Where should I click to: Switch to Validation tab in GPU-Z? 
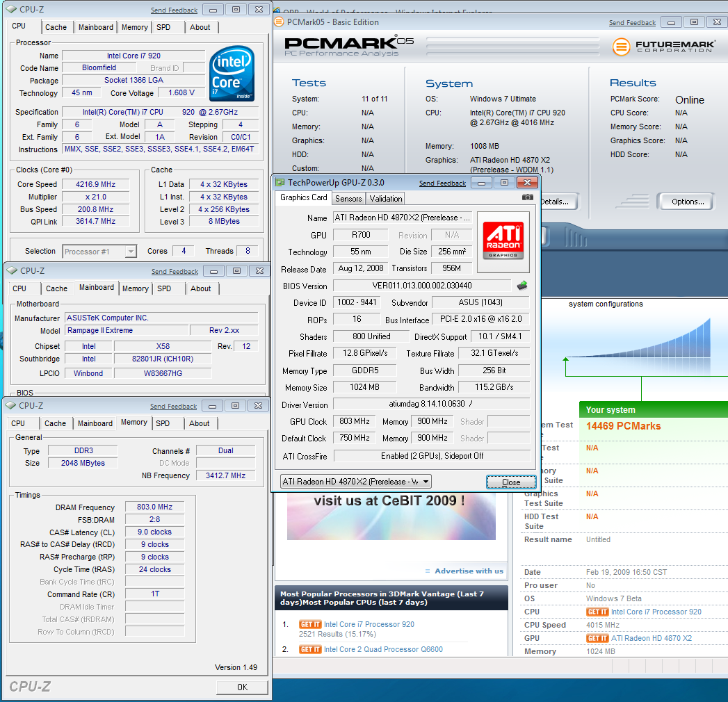click(385, 199)
